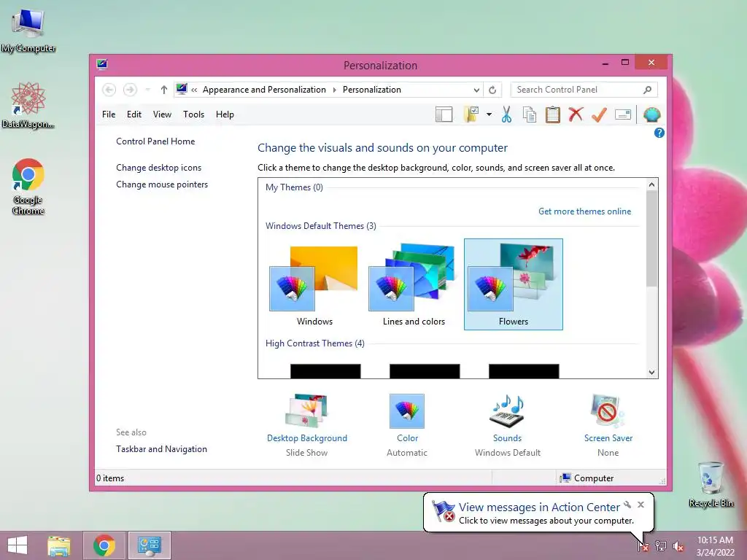Click the Copy toolbar icon
This screenshot has width=747, height=560.
point(530,114)
